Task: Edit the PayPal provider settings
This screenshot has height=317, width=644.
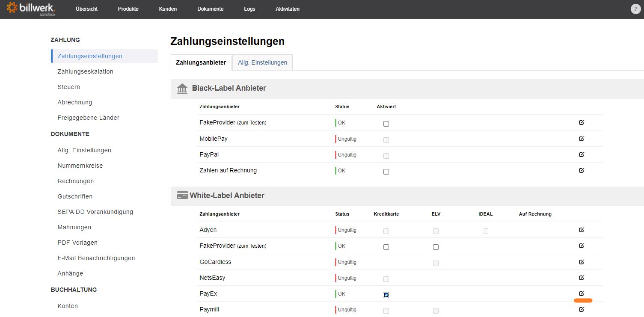Action: click(x=581, y=154)
